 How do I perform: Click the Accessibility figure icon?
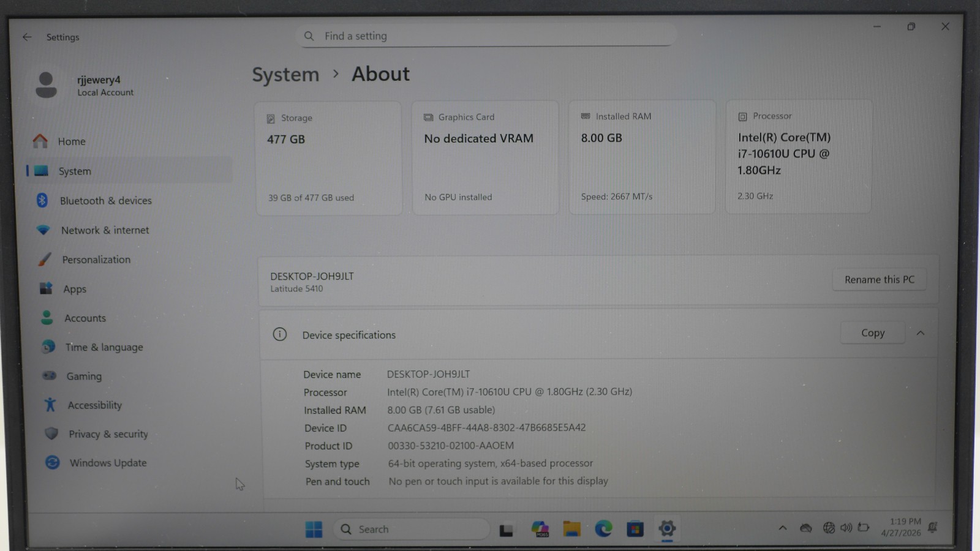50,405
